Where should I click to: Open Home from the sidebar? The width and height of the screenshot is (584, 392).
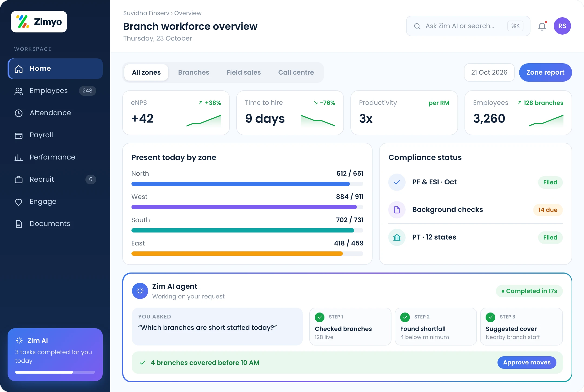coord(55,69)
